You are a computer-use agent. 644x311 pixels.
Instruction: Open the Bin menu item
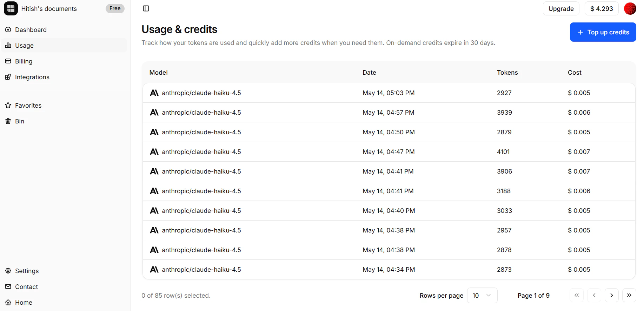64,121
